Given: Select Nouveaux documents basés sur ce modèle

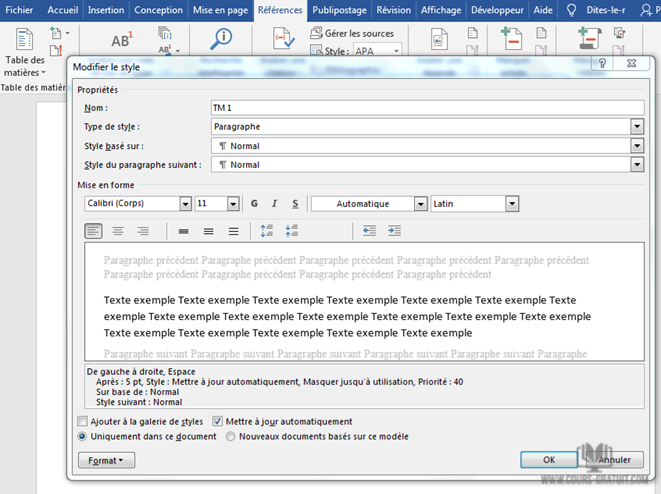Looking at the screenshot, I should pyautogui.click(x=231, y=437).
